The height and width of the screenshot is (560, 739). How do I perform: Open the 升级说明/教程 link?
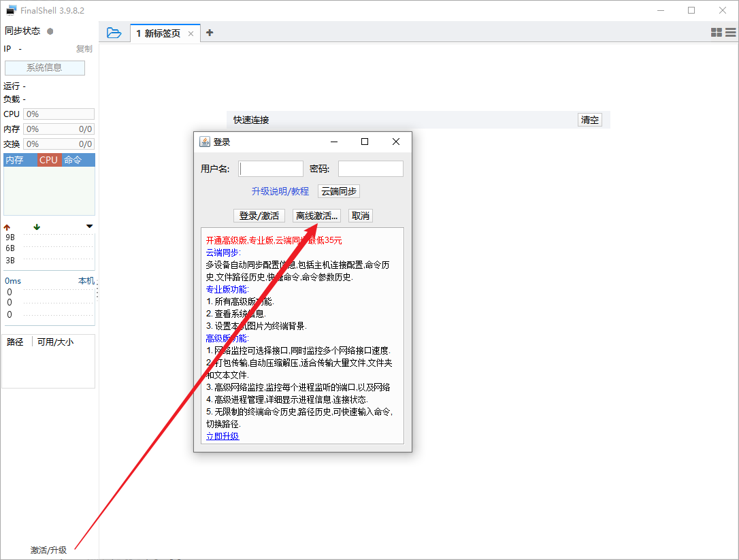280,191
